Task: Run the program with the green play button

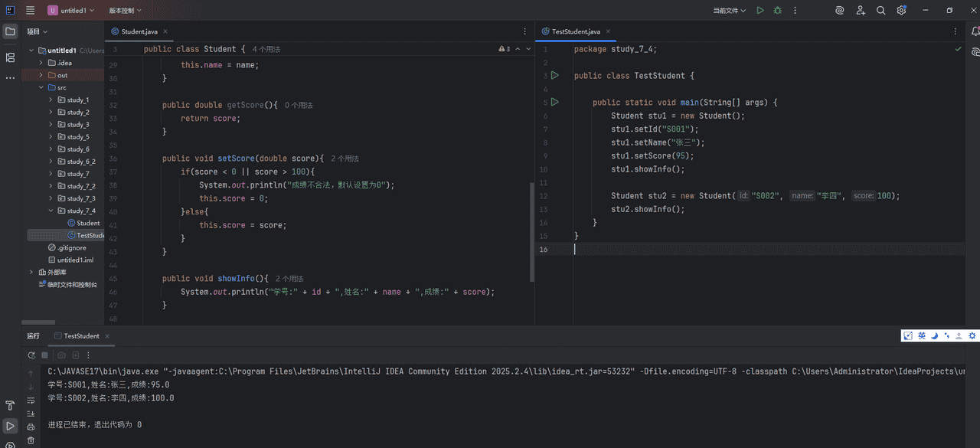Action: coord(759,10)
